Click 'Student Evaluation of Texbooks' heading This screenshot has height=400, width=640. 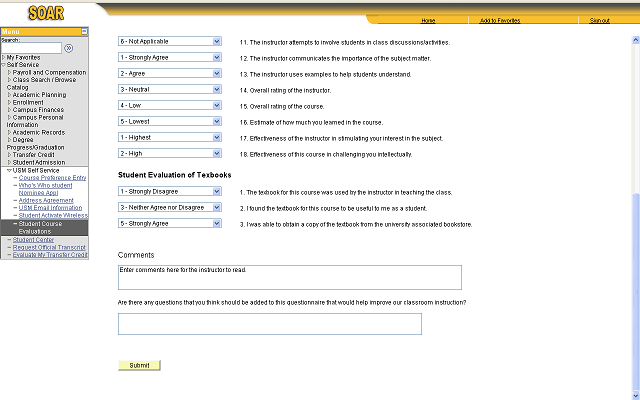point(175,175)
